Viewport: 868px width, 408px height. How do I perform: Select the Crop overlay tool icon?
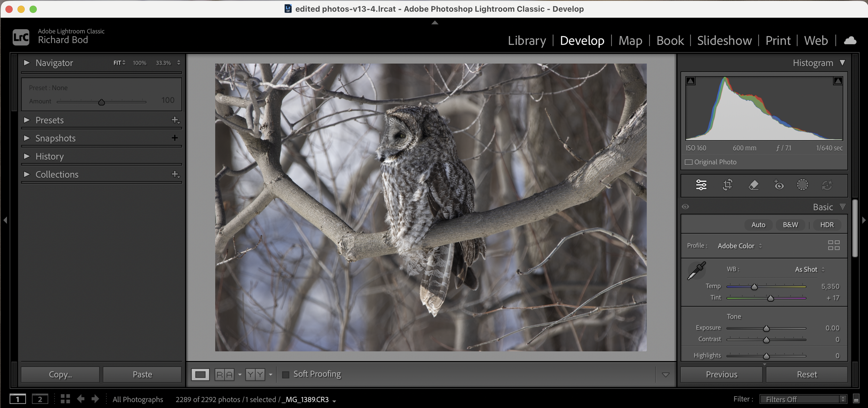click(x=727, y=185)
